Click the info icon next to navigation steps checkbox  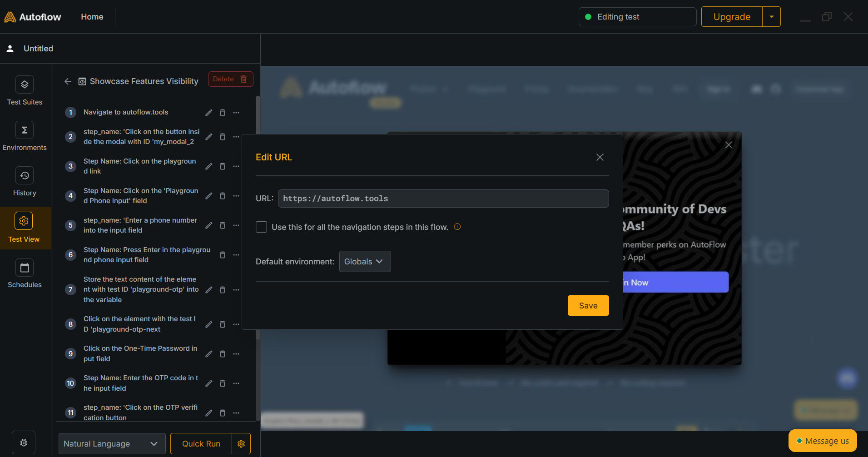click(457, 227)
